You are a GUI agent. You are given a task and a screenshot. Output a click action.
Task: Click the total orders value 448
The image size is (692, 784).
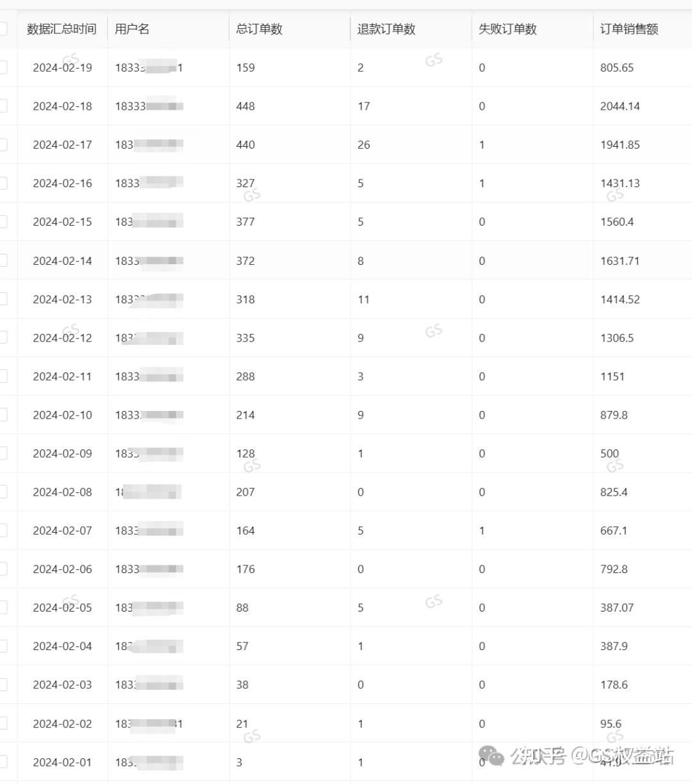(x=245, y=106)
